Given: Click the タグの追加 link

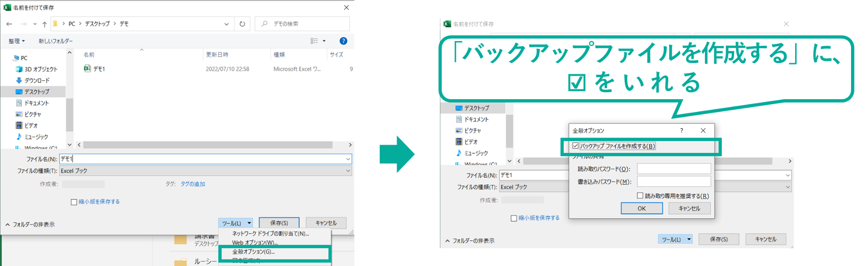Looking at the screenshot, I should [193, 184].
